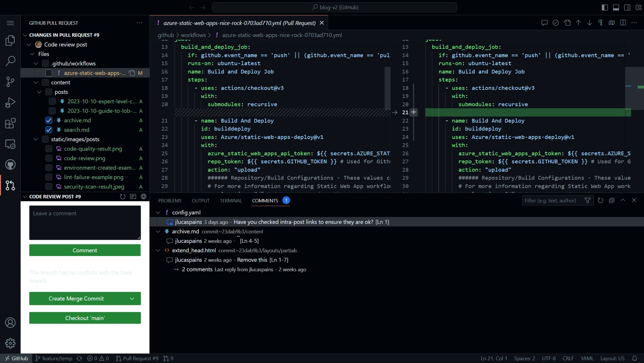Screen dimensions: 644x363
Task: Mark file as viewed with checkmark icon
Action: (x=556, y=23)
